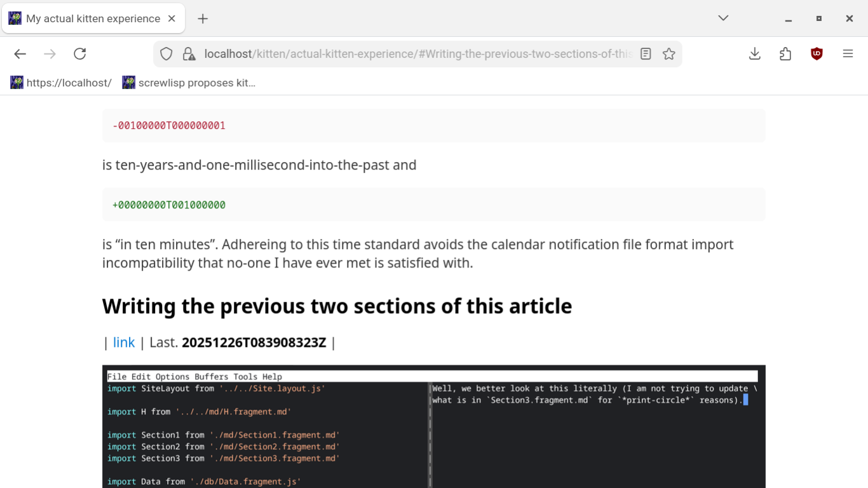Image resolution: width=868 pixels, height=488 pixels.
Task: Open the Extensions puzzle icon
Action: coord(785,54)
